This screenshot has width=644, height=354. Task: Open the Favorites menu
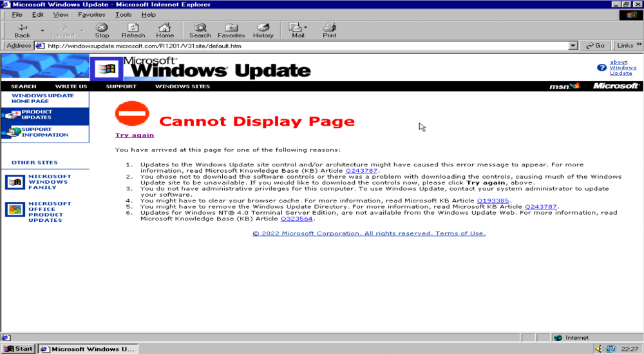pos(91,14)
